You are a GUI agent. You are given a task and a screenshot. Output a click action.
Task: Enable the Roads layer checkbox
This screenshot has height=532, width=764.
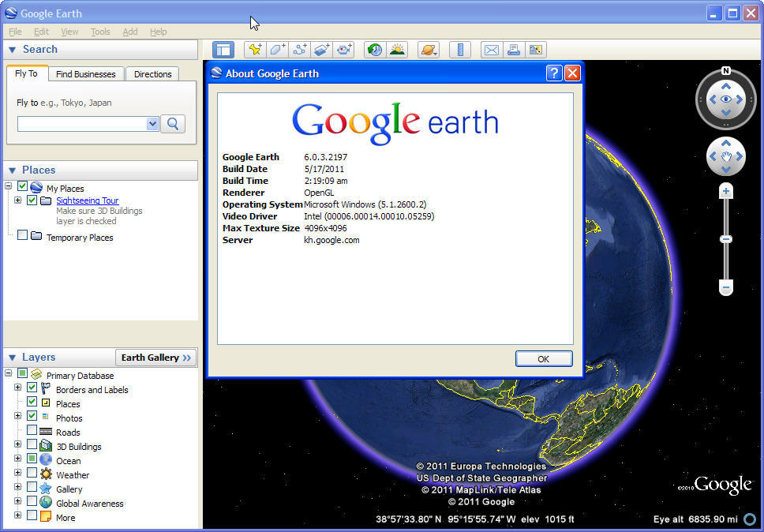point(32,432)
